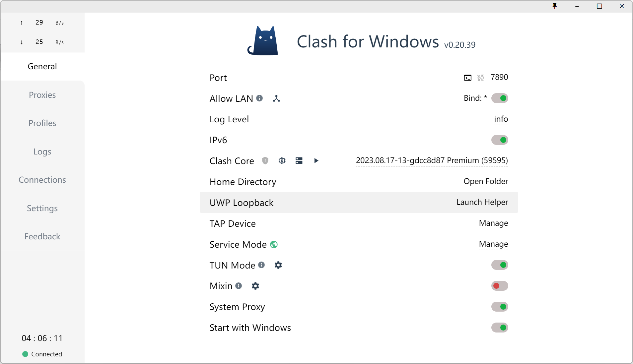Screen dimensions: 633x364
Task: Disable the Allow LAN toggle
Action: pos(500,98)
